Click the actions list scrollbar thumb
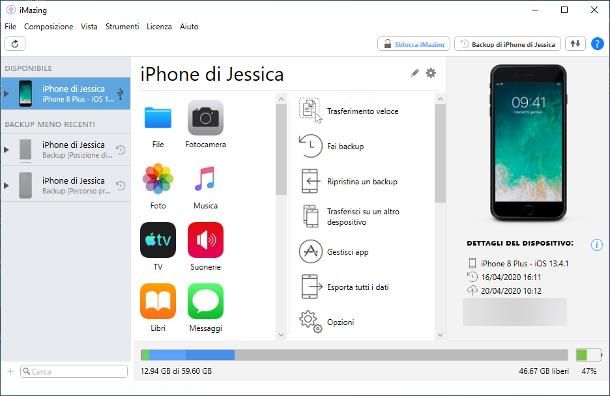The width and height of the screenshot is (610, 396). tap(440, 154)
